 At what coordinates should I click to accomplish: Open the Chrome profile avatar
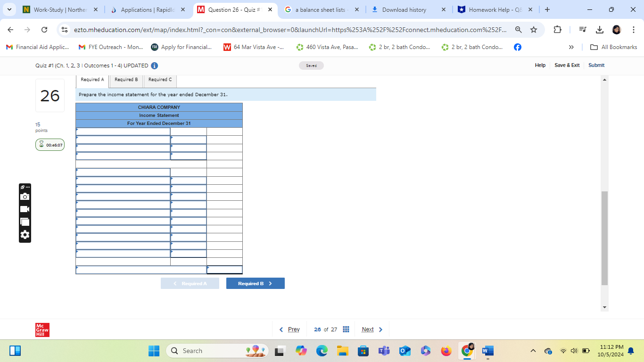tap(617, 30)
